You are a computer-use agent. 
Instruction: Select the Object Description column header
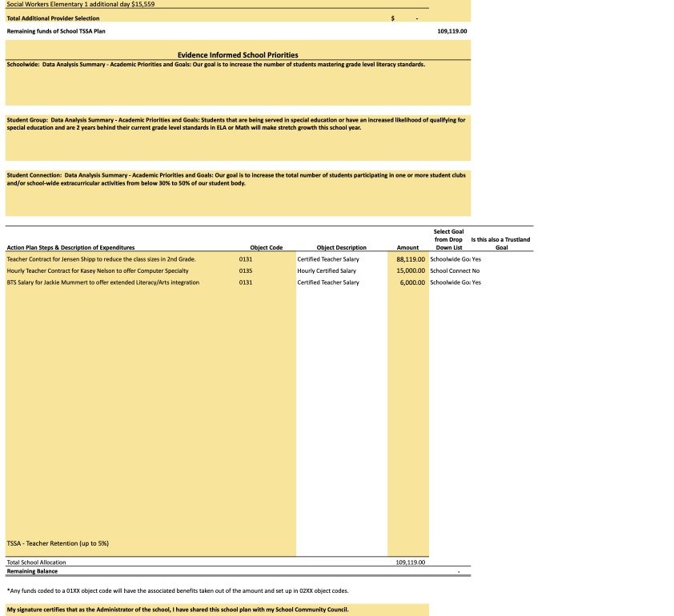click(341, 248)
